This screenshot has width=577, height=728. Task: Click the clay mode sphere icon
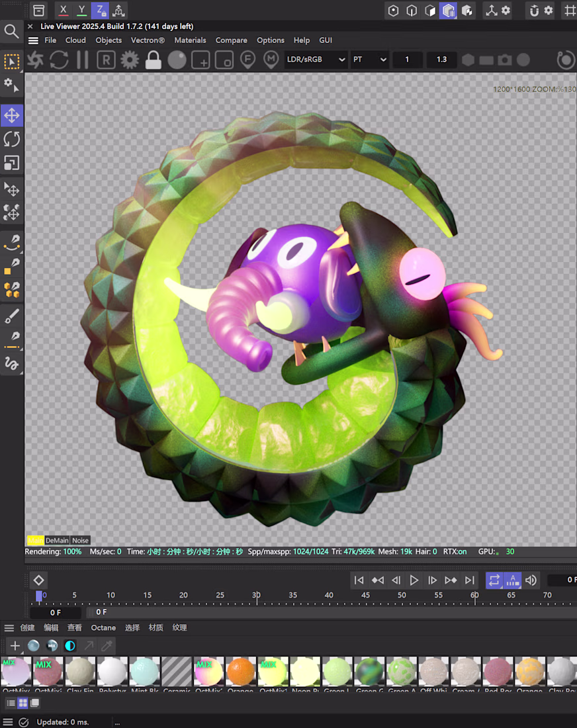click(x=177, y=60)
